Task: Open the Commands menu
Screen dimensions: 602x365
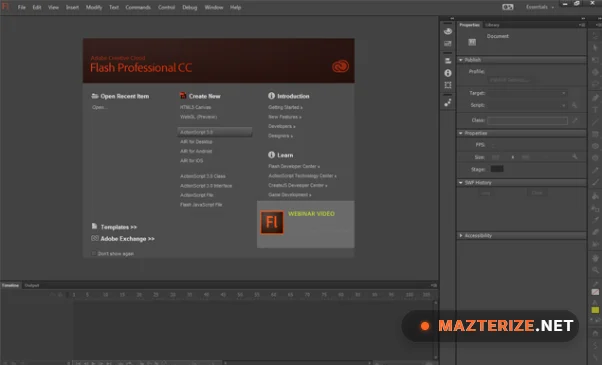Action: pos(138,7)
